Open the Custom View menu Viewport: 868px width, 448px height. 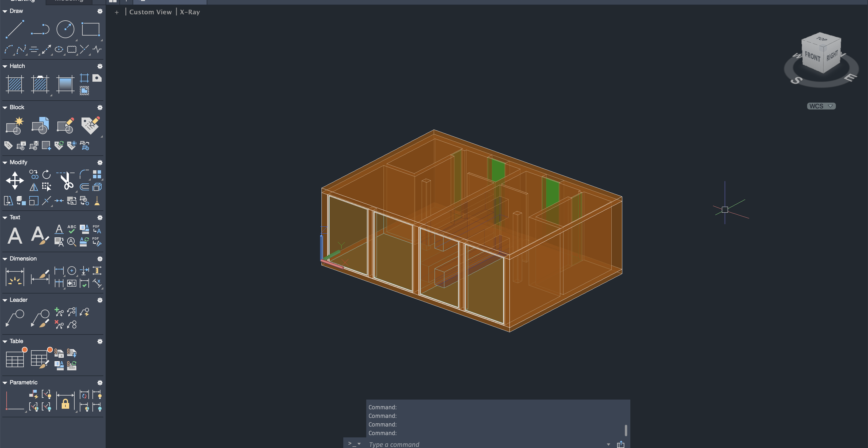[x=150, y=12]
